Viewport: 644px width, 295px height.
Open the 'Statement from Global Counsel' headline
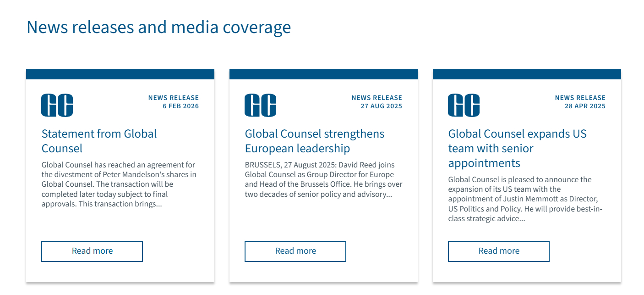[99, 141]
